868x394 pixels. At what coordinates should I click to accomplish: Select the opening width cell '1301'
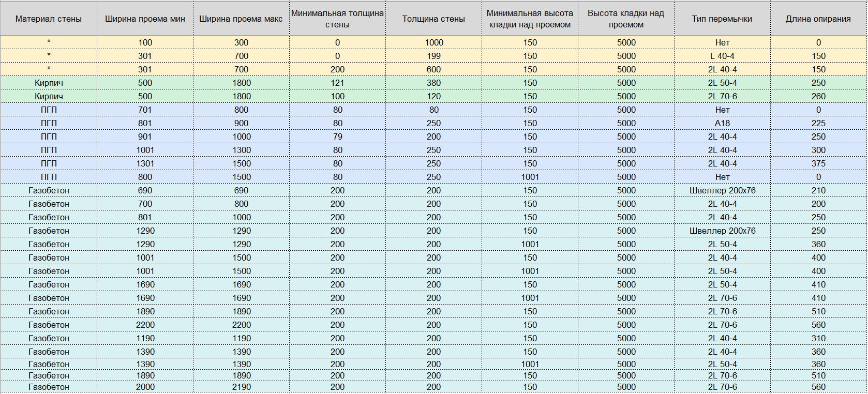tap(145, 163)
